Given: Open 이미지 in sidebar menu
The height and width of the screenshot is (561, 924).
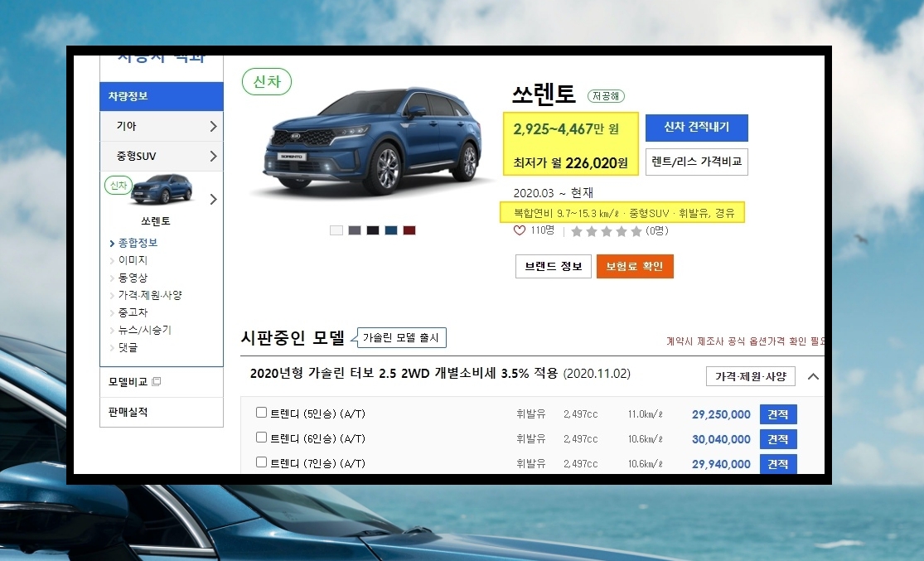Looking at the screenshot, I should point(133,260).
